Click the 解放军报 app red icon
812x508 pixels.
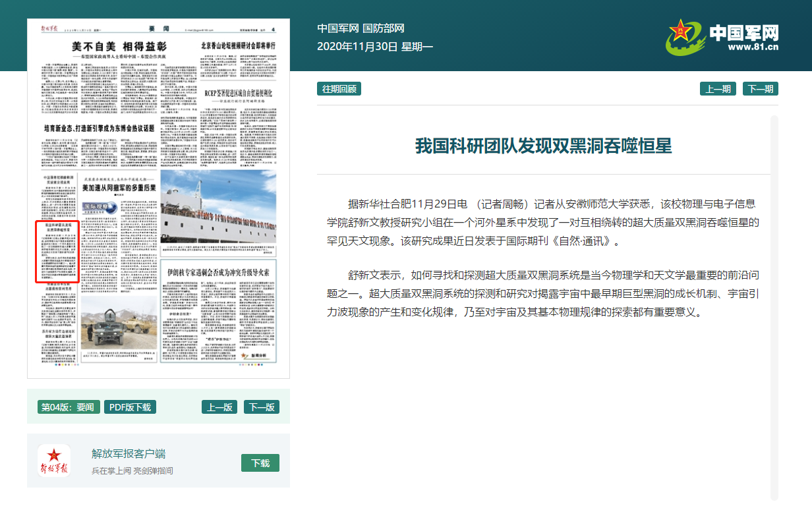[x=54, y=461]
